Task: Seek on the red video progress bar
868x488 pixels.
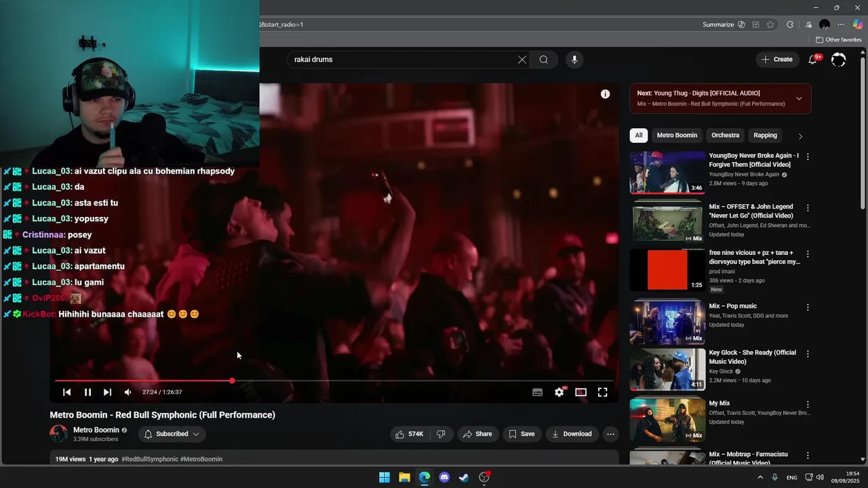Action: (x=334, y=381)
